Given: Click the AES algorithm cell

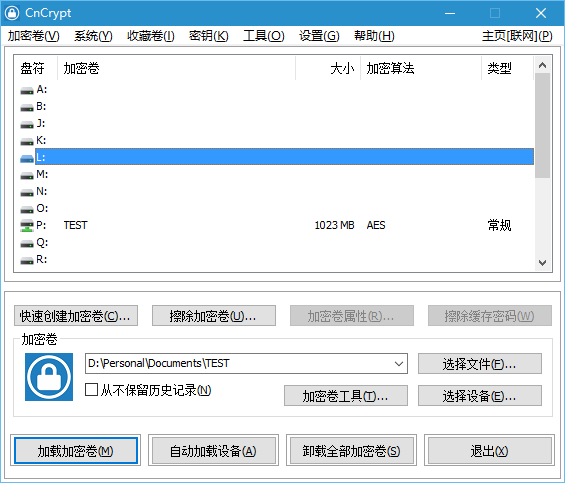Looking at the screenshot, I should (376, 226).
